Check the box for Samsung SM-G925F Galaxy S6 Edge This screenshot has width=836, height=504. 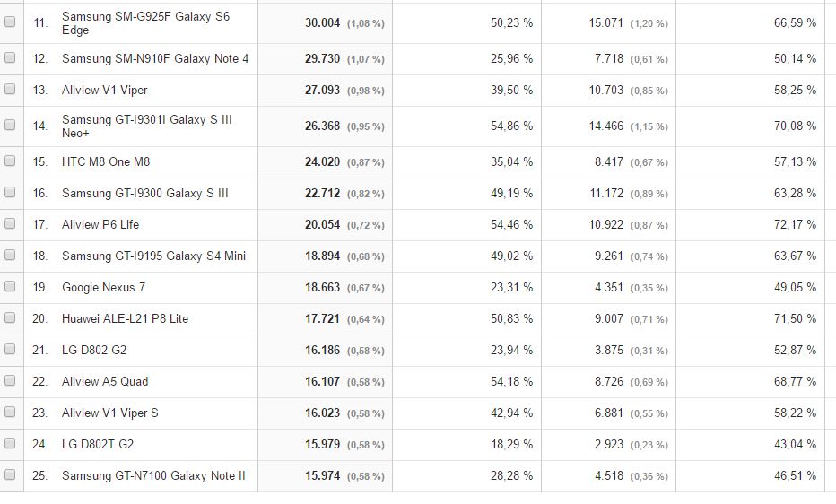[10, 22]
